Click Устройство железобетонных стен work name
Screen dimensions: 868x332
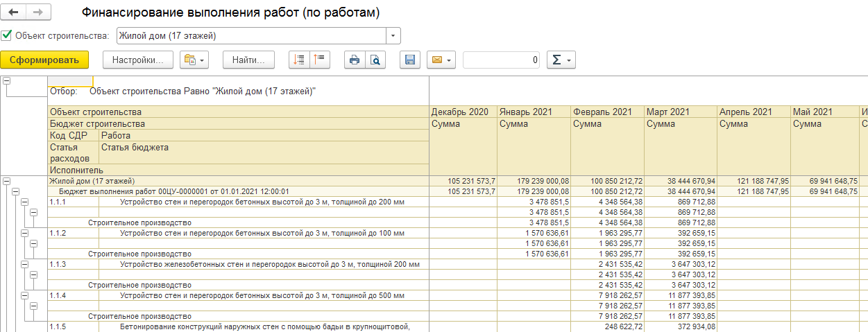coord(270,264)
